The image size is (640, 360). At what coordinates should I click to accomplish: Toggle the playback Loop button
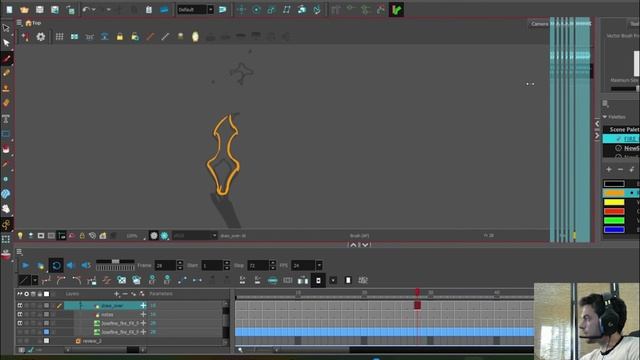point(56,265)
